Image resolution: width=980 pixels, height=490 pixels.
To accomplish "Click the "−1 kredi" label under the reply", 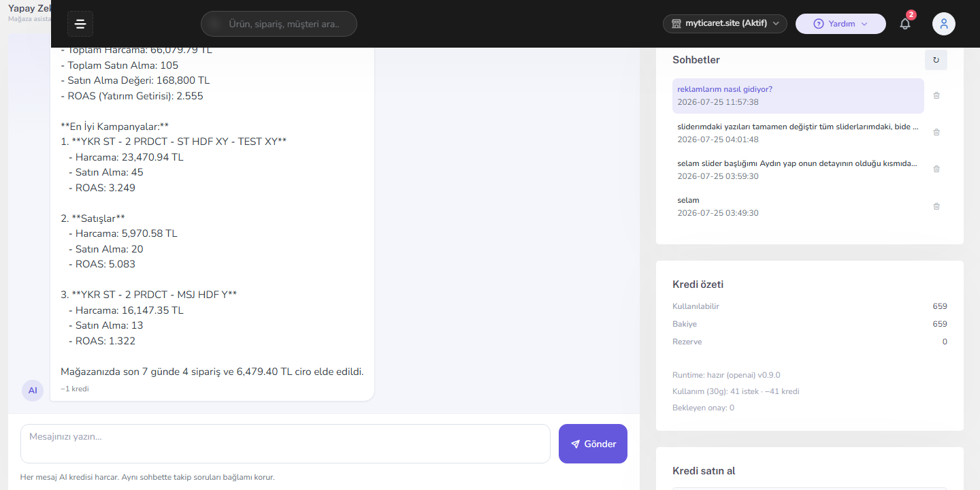I will (x=75, y=389).
